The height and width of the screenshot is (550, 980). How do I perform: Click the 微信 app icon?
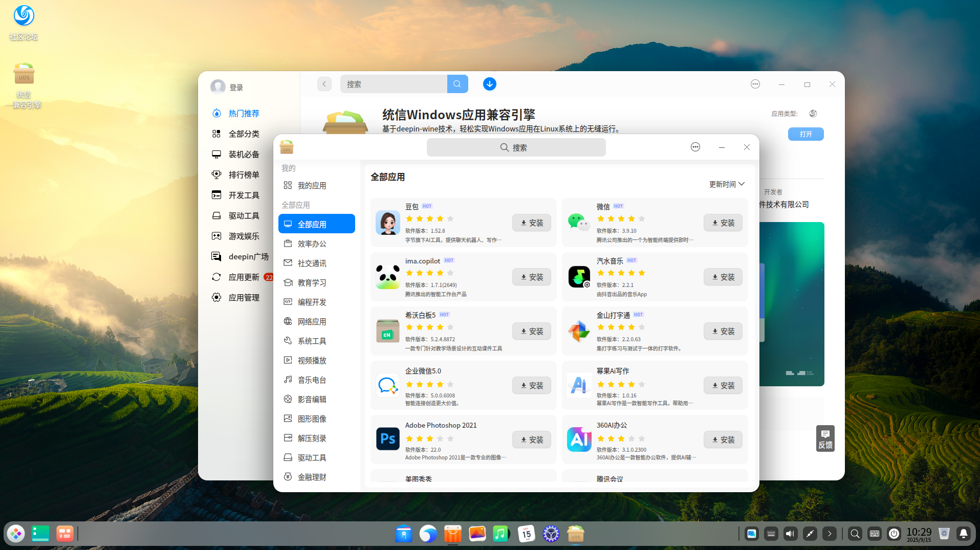tap(579, 223)
